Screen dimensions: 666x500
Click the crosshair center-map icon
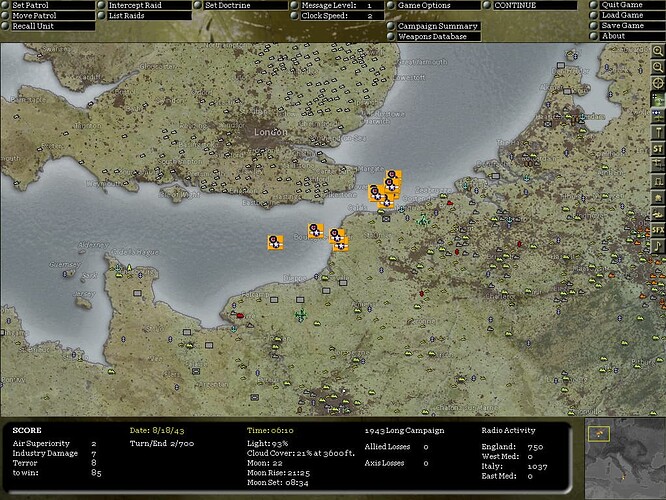(658, 83)
